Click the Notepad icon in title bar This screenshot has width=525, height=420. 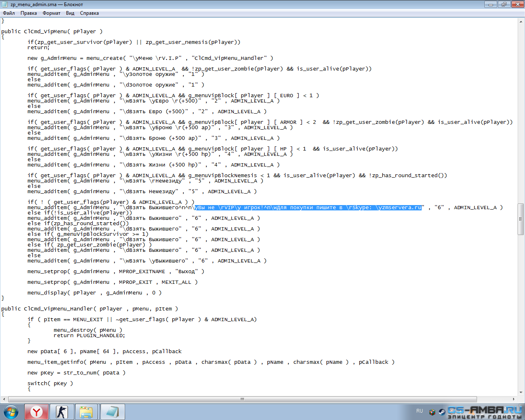pyautogui.click(x=5, y=5)
